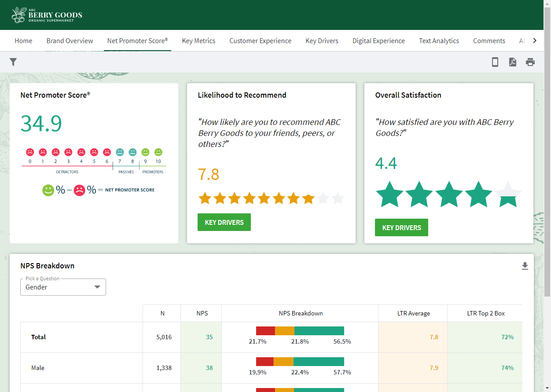Click the 7.8 likelihood score value
Viewport: 551px width, 392px height.
tap(209, 174)
